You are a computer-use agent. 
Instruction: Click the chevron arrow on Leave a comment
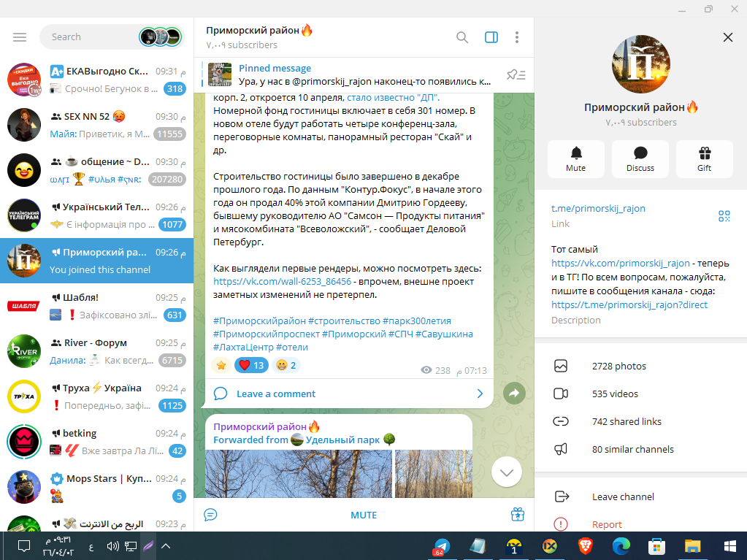point(480,394)
